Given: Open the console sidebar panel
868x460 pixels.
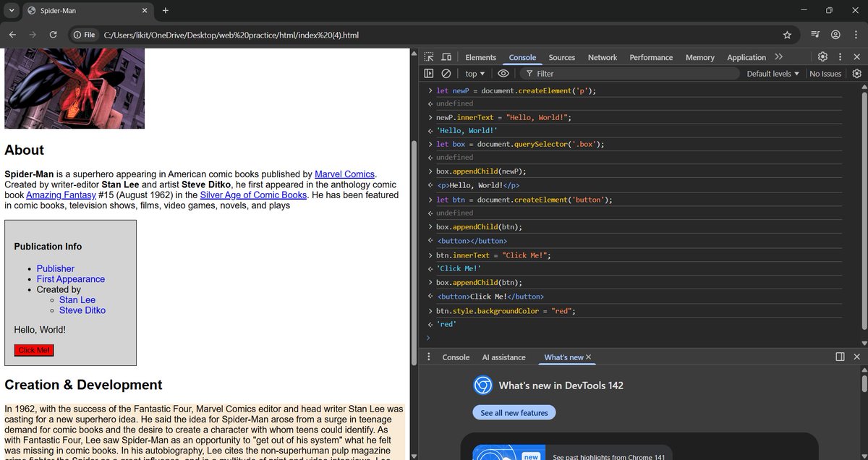Looking at the screenshot, I should 429,73.
